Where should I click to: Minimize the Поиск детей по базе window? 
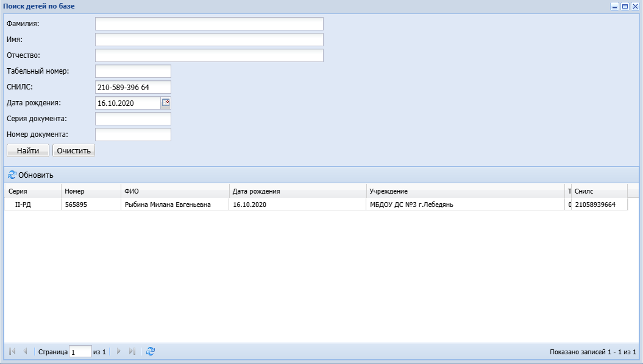coord(614,6)
